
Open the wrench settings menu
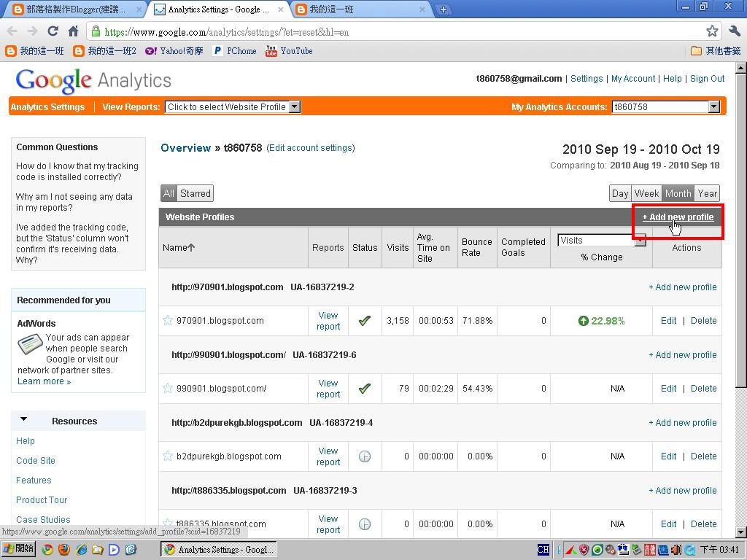point(734,31)
